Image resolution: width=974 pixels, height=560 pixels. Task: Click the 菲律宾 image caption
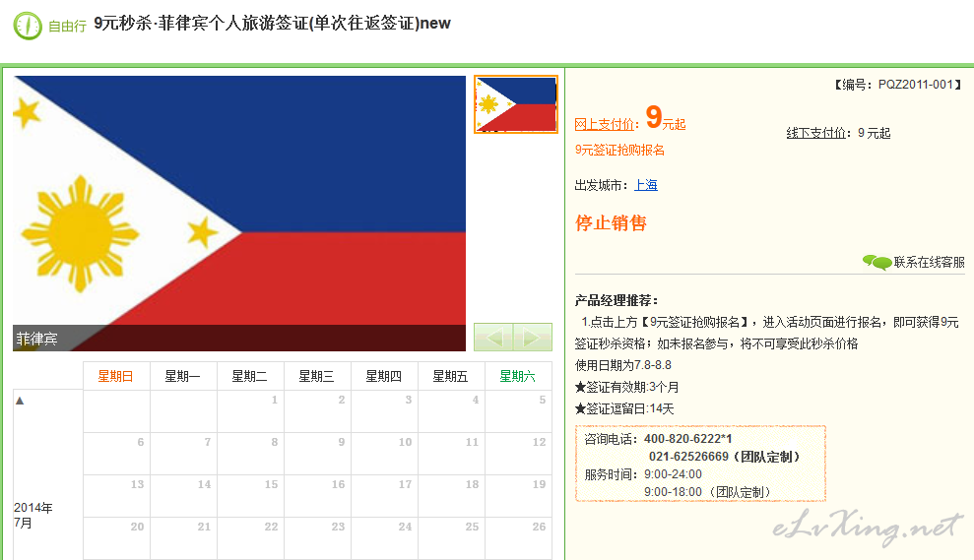tap(36, 339)
